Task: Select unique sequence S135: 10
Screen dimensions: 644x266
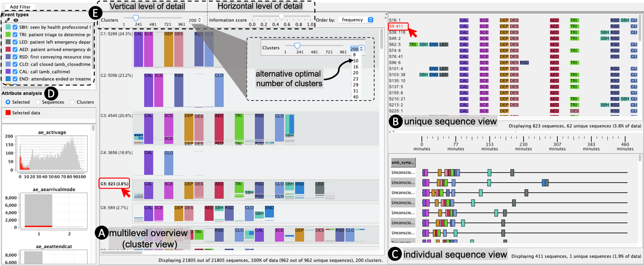Action: click(x=397, y=81)
